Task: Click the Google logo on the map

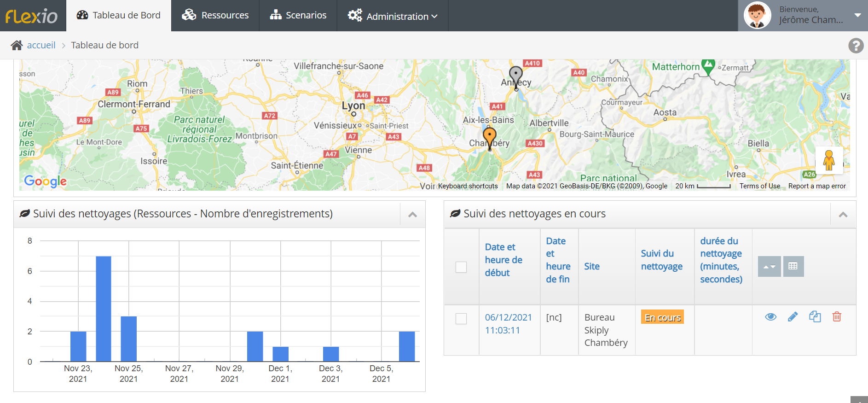Action: (x=45, y=181)
